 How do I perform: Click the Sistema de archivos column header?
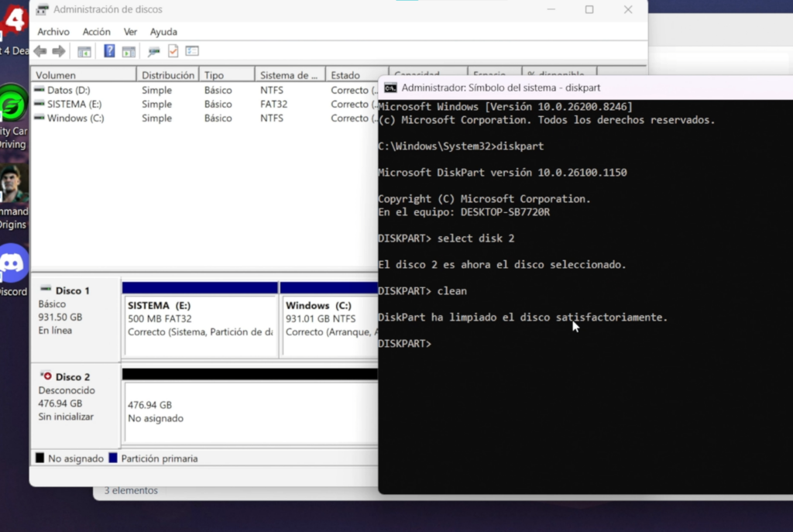[289, 75]
